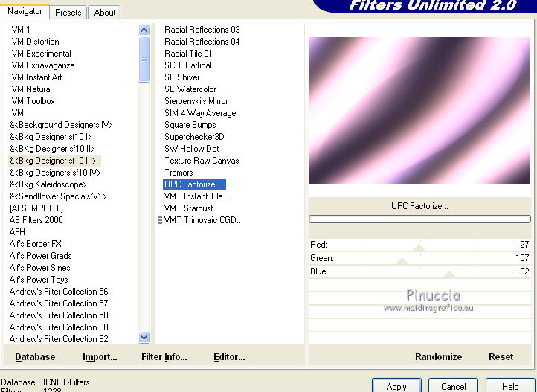The width and height of the screenshot is (537, 392).
Task: Select &<Bkg Kaleidoscope> category
Action: [48, 184]
